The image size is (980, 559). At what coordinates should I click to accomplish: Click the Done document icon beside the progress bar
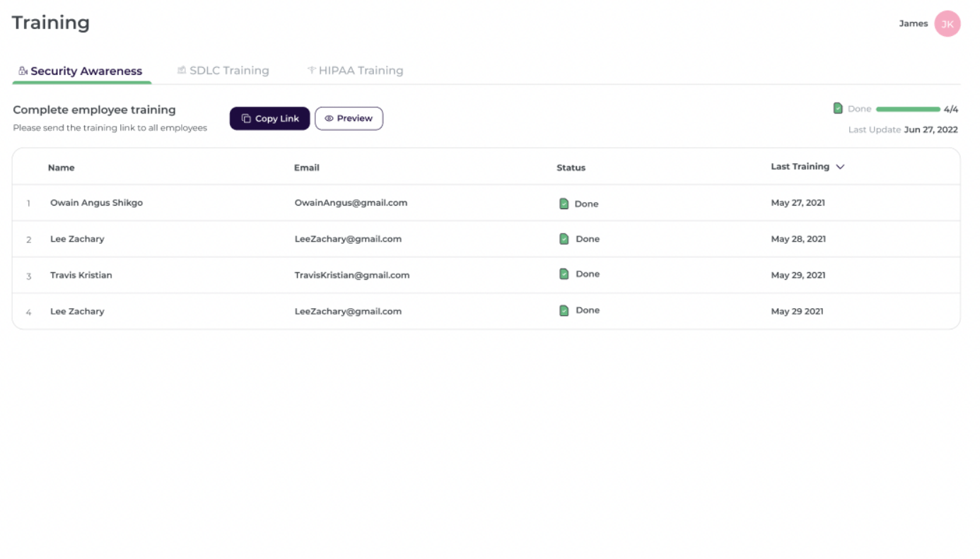pyautogui.click(x=838, y=109)
